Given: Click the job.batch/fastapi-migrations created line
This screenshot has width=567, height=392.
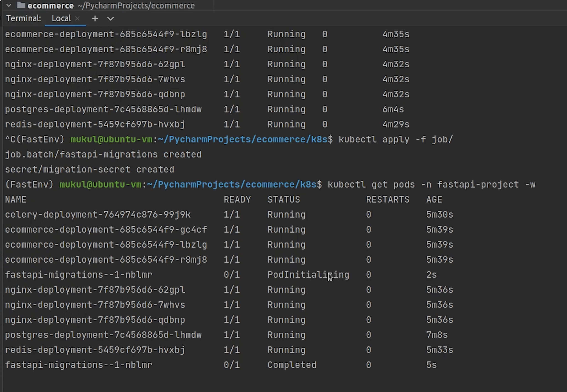Looking at the screenshot, I should pos(103,154).
